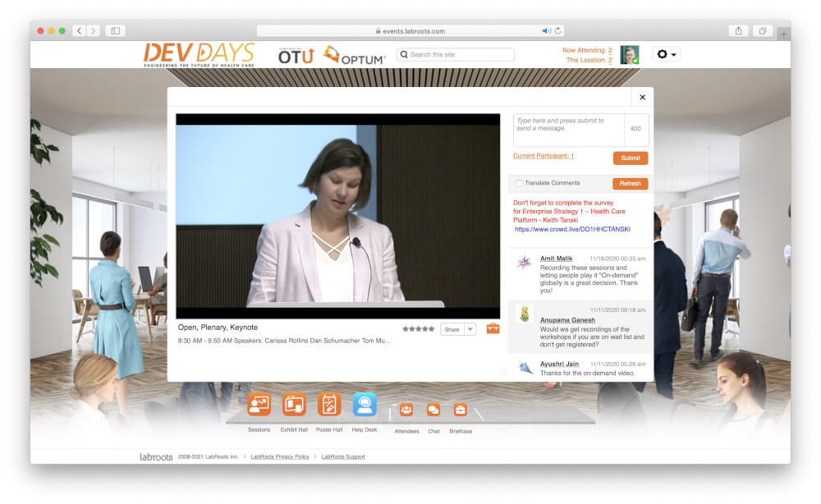Click the OTU logo
821x504 pixels.
click(296, 56)
